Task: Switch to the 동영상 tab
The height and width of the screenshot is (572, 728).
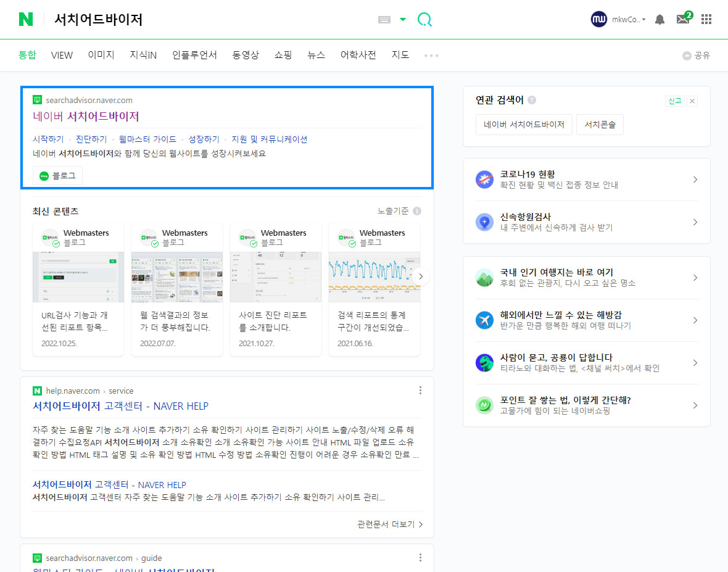Action: pos(246,55)
